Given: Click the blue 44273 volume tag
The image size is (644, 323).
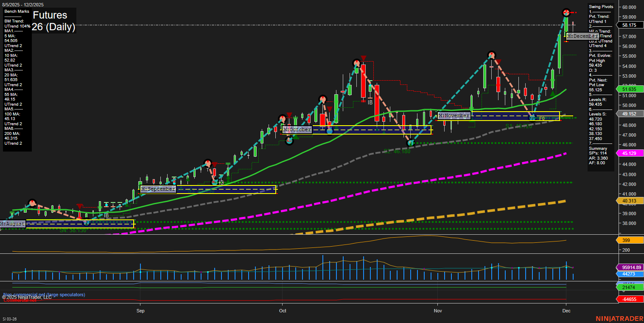Looking at the screenshot, I should click(x=629, y=274).
